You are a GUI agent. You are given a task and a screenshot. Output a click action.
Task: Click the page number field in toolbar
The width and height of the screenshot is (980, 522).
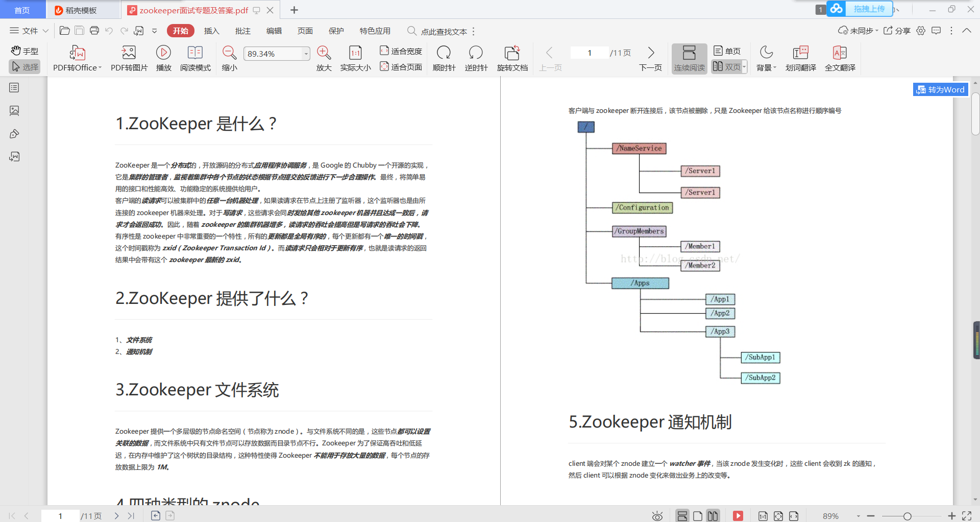pos(589,53)
